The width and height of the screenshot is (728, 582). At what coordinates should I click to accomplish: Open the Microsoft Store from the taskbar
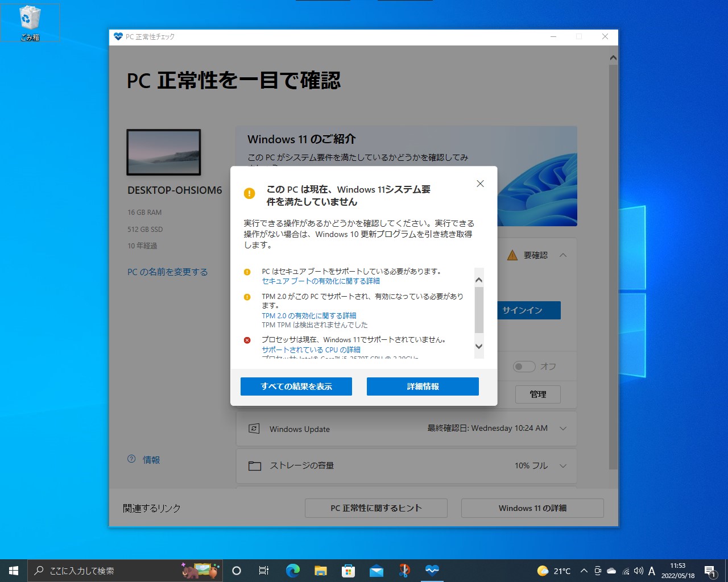pos(349,570)
